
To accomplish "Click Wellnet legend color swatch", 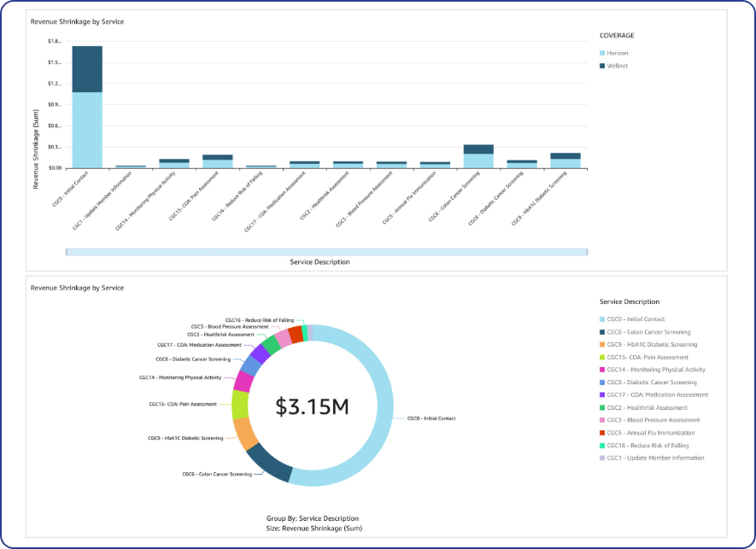I will 602,66.
